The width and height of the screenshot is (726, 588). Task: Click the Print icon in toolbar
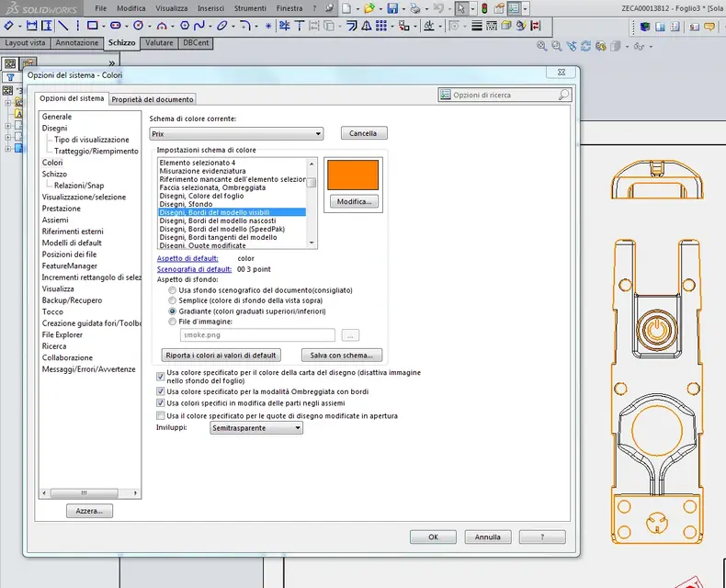click(415, 8)
